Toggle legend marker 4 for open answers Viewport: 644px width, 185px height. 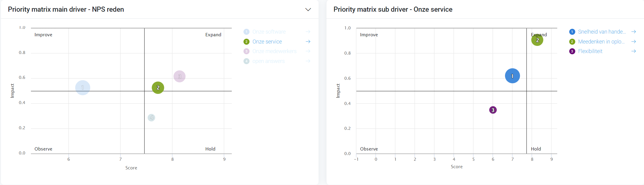point(246,61)
